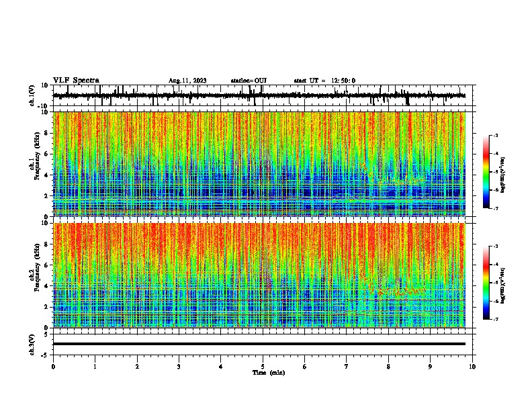Click time axis tick label '4'
The height and width of the screenshot is (411, 532).
221,367
